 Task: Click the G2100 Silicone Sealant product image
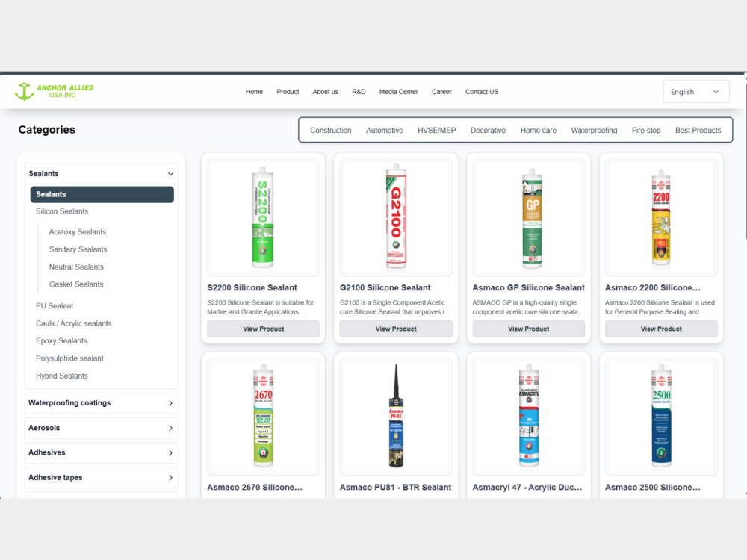[x=396, y=217]
